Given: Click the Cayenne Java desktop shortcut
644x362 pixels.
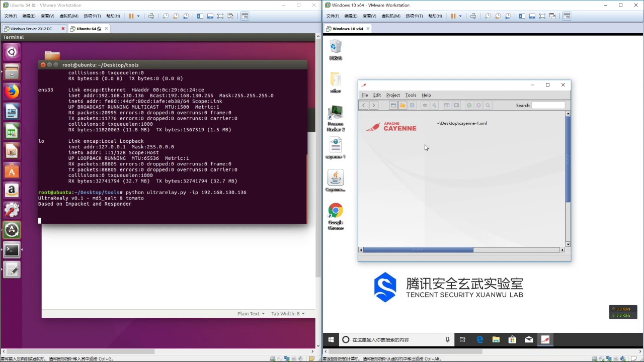Looking at the screenshot, I should (336, 181).
